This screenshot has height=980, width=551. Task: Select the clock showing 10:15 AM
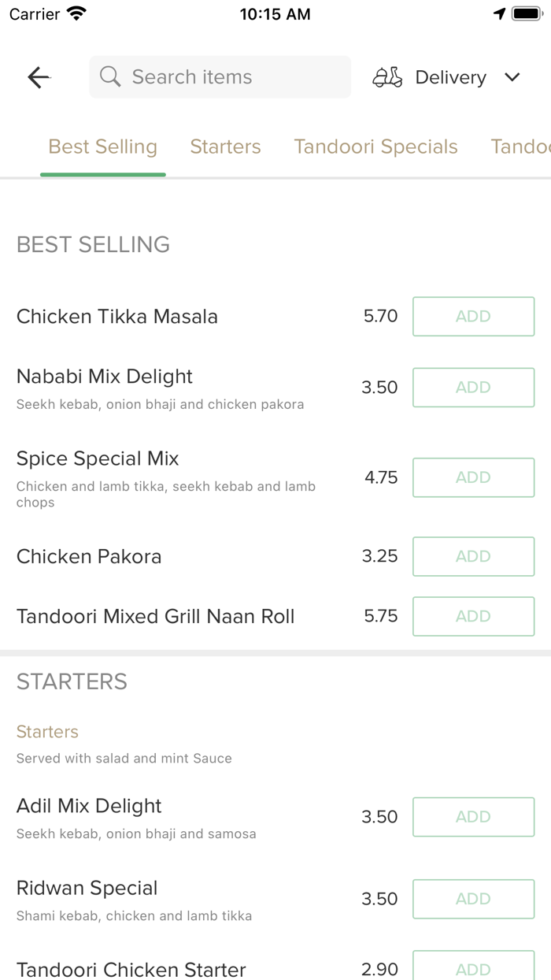pos(275,13)
